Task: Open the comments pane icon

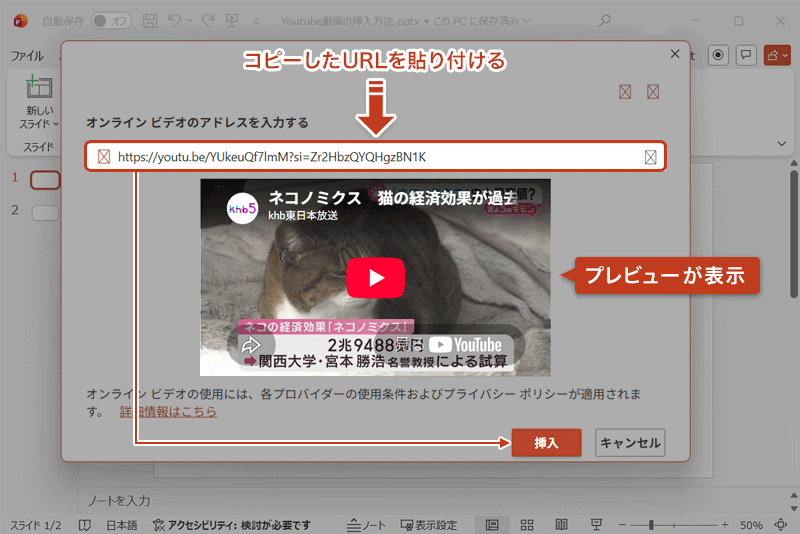Action: (746, 55)
